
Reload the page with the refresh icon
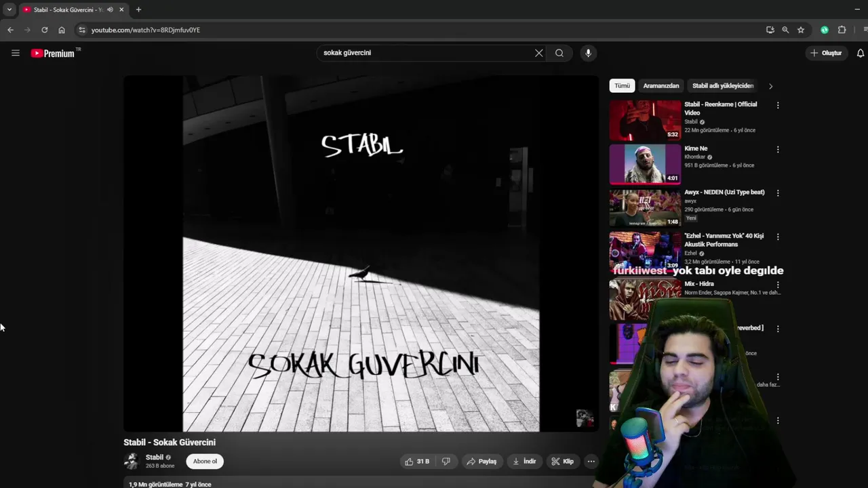point(45,30)
